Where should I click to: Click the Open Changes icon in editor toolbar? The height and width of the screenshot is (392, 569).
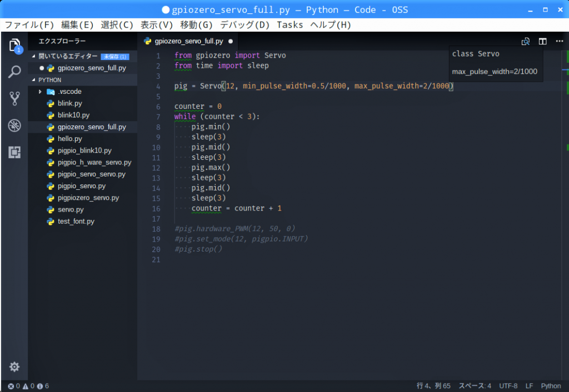click(x=526, y=41)
